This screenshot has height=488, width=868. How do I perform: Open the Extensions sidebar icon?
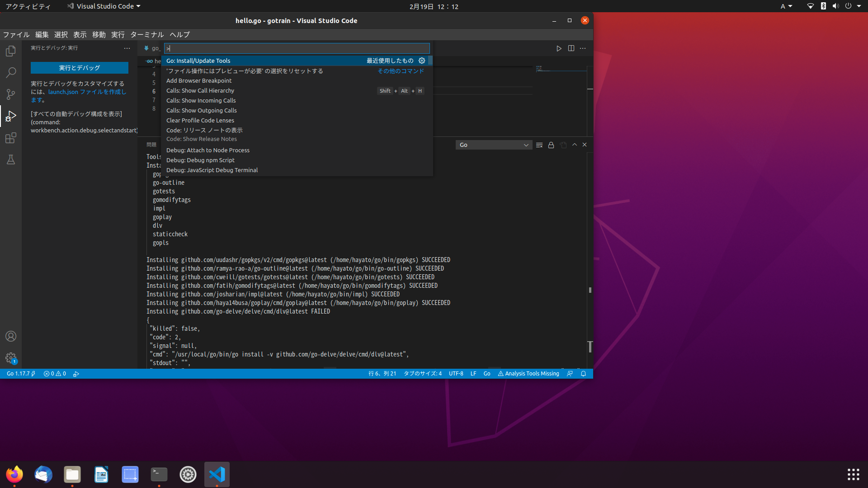(10, 138)
